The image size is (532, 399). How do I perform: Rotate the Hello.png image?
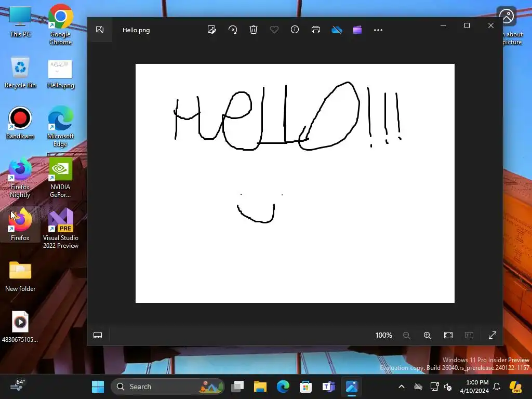(x=233, y=30)
